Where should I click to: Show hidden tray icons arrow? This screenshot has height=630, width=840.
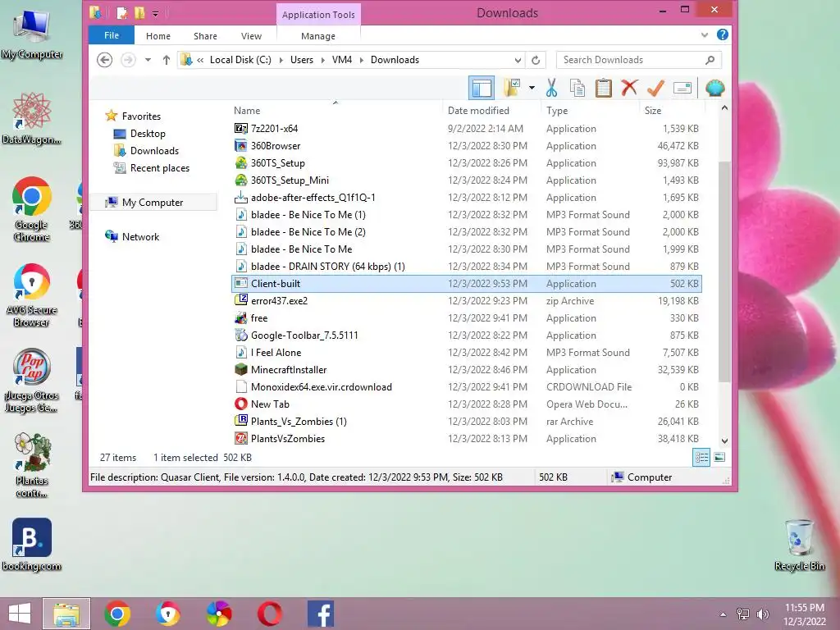723,614
